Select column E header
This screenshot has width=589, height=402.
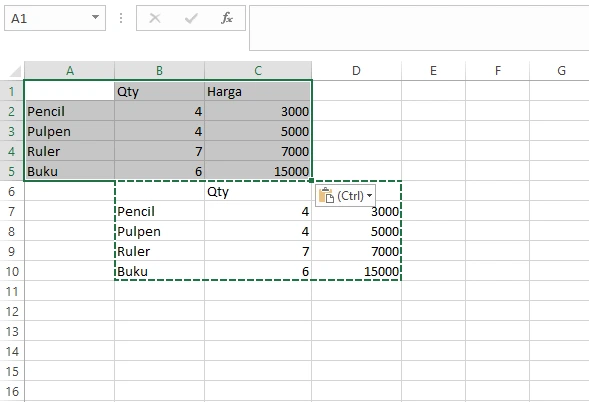[433, 71]
